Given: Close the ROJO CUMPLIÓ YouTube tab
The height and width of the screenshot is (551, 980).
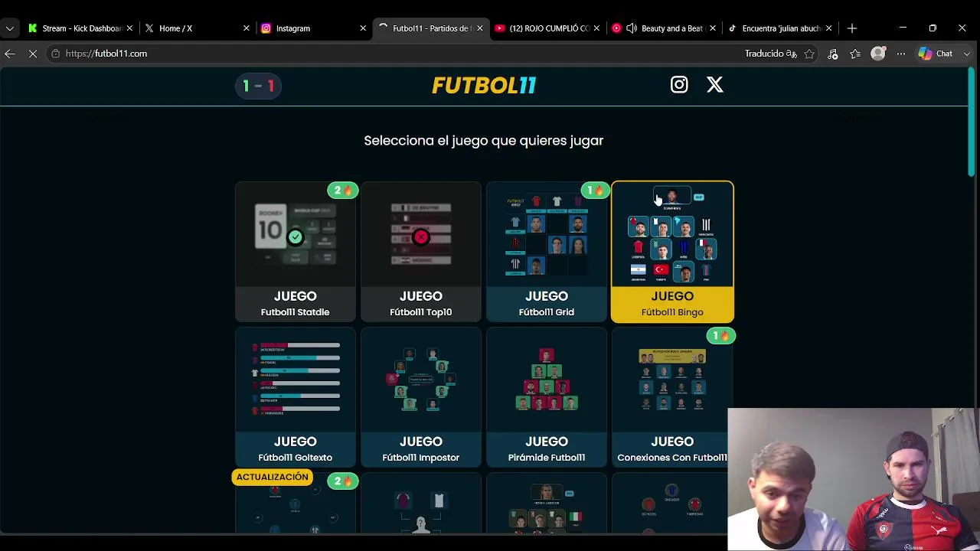Looking at the screenshot, I should pyautogui.click(x=596, y=28).
